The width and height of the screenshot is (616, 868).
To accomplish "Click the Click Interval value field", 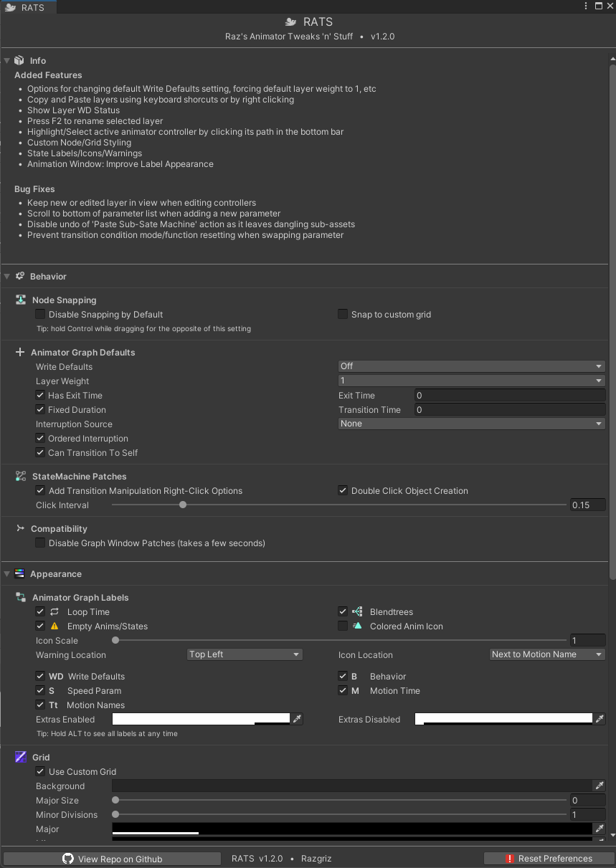I will tap(588, 505).
